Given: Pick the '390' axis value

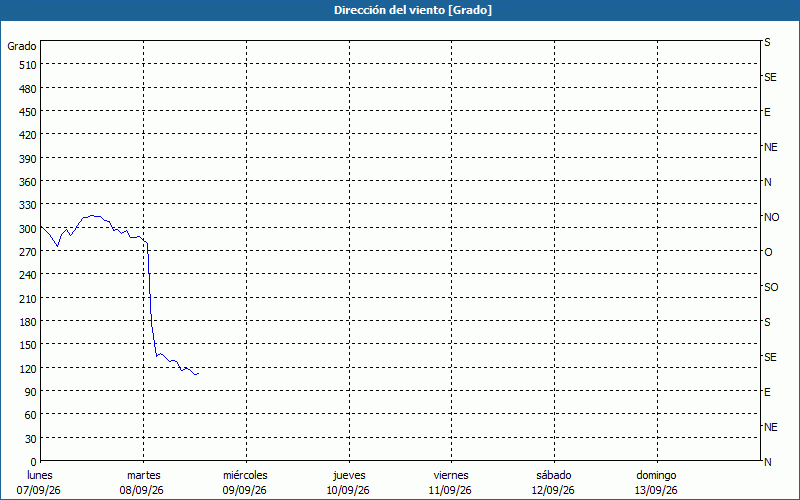Looking at the screenshot, I should [x=28, y=159].
